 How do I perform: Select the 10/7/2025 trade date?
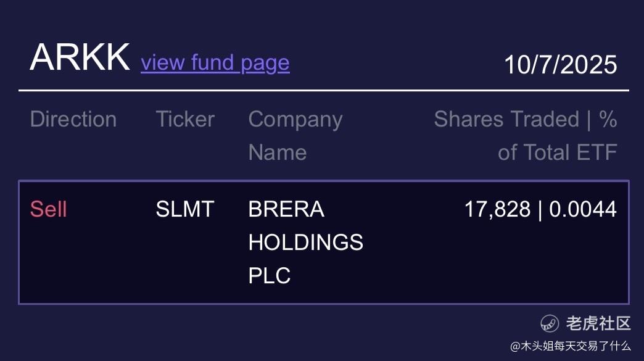[560, 64]
